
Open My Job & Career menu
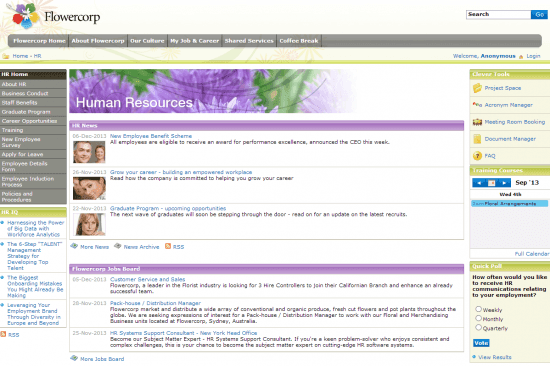coord(195,41)
